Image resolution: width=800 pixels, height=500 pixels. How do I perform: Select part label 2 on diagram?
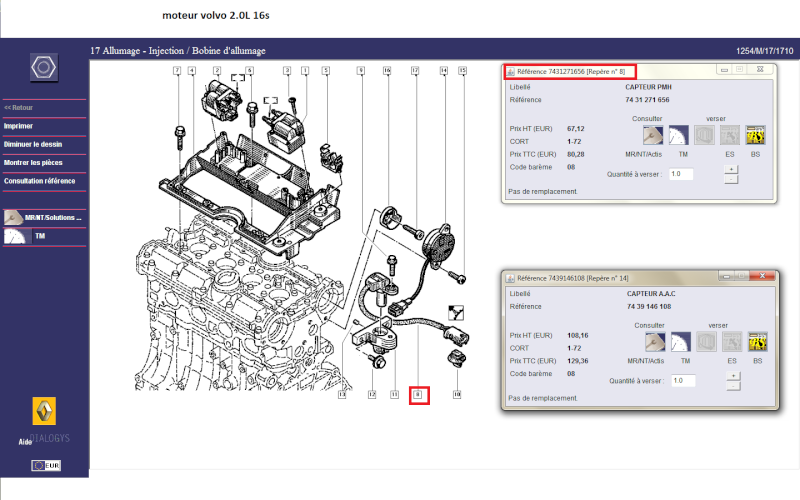(x=217, y=70)
